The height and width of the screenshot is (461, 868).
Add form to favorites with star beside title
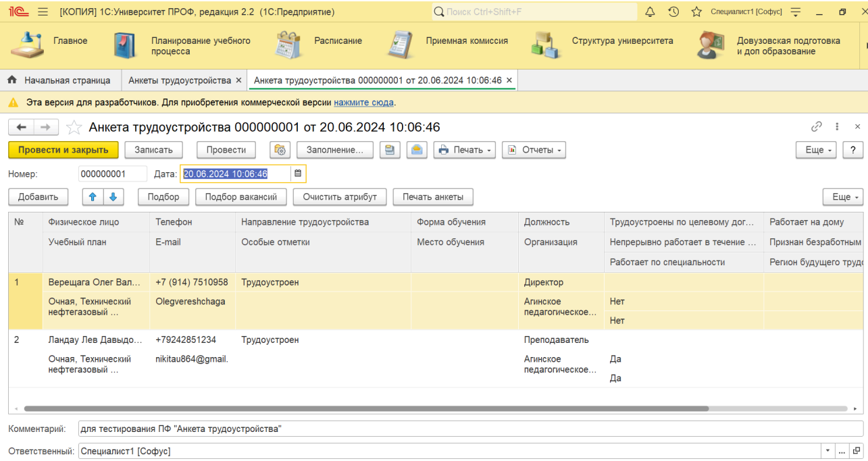pos(74,128)
